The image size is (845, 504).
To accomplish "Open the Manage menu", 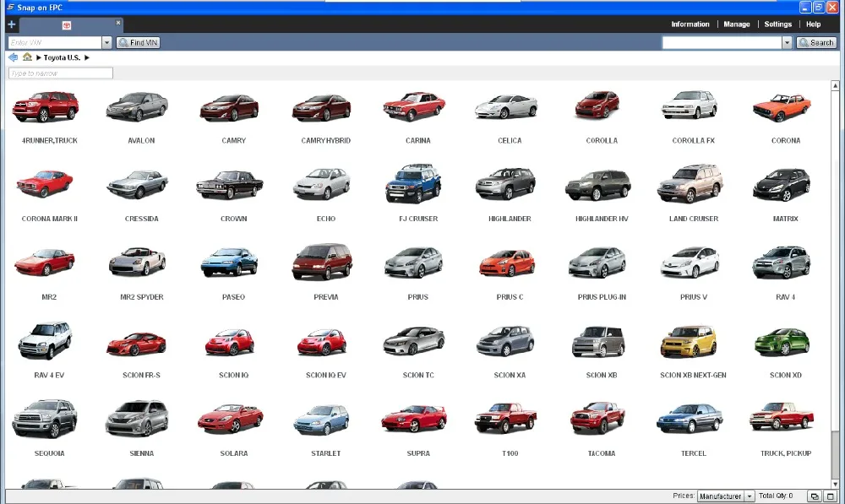I will 736,24.
